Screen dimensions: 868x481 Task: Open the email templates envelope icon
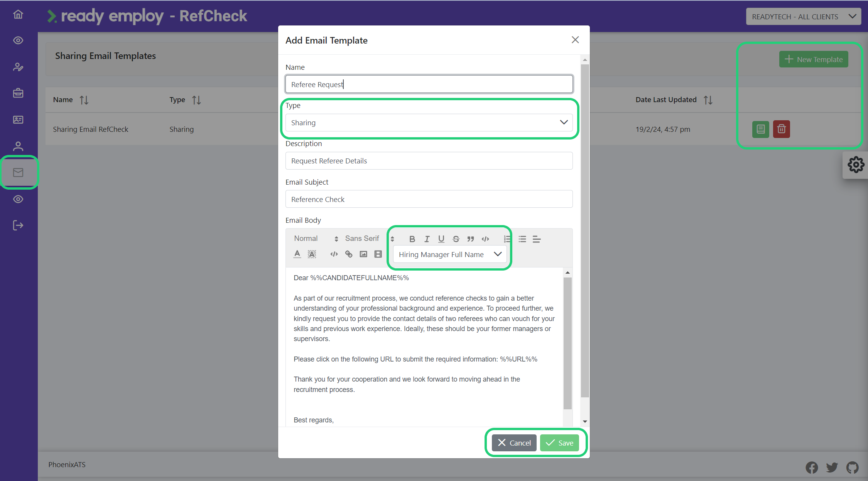point(18,172)
